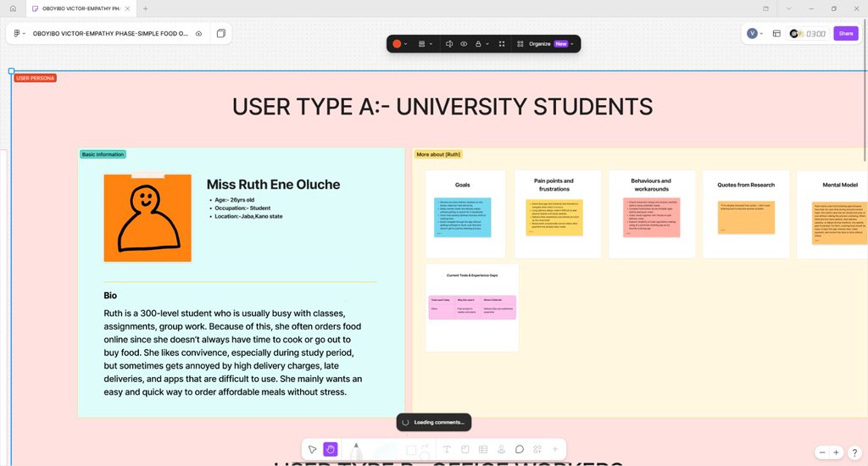This screenshot has height=466, width=868.
Task: Select the Bio heading
Action: (110, 296)
